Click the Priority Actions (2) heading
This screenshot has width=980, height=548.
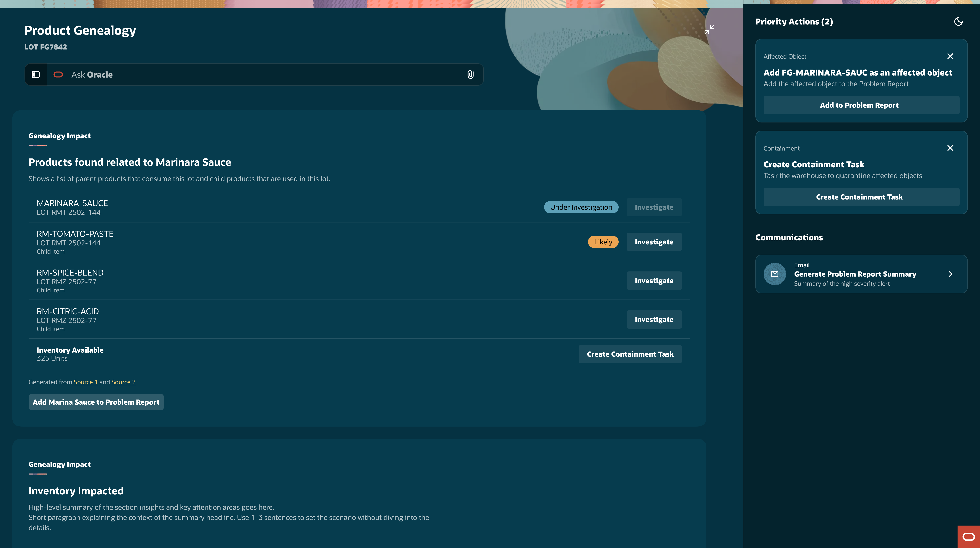coord(794,22)
